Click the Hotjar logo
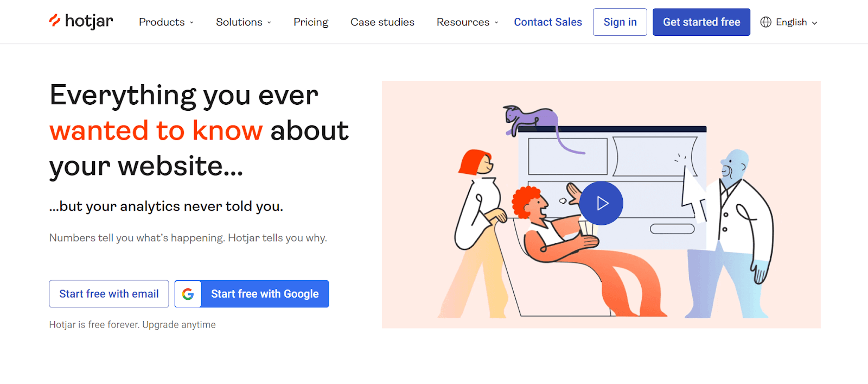 coord(81,21)
